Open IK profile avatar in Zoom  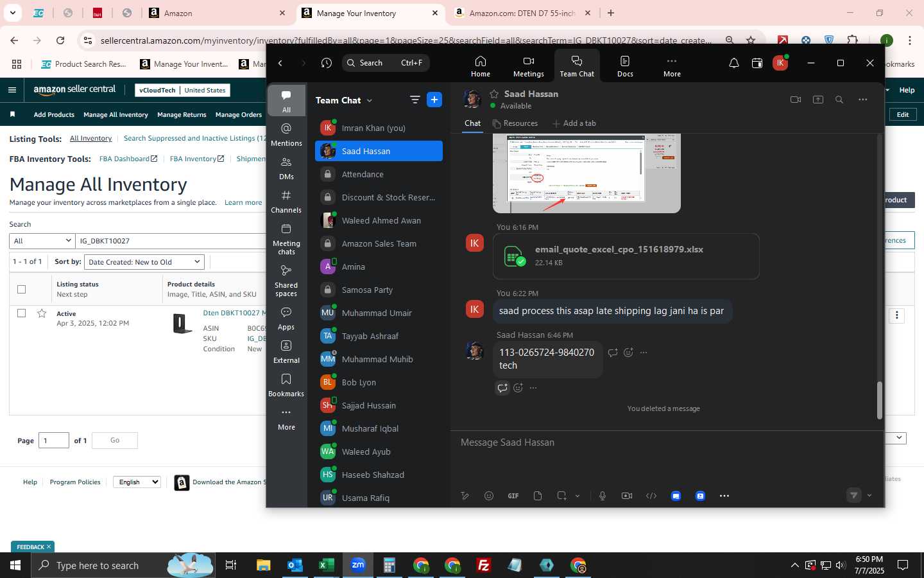[780, 63]
